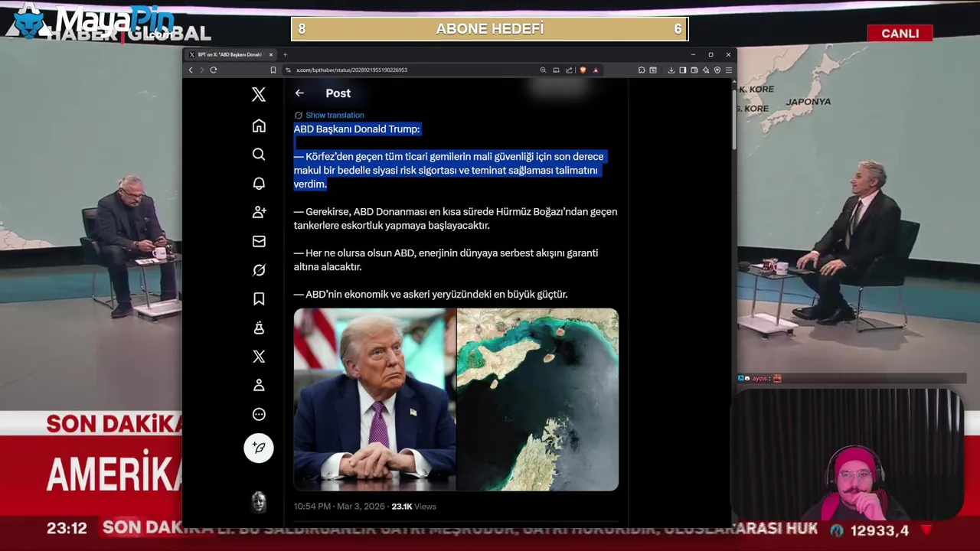
Task: Open Brave Shields lion icon
Action: click(x=583, y=70)
